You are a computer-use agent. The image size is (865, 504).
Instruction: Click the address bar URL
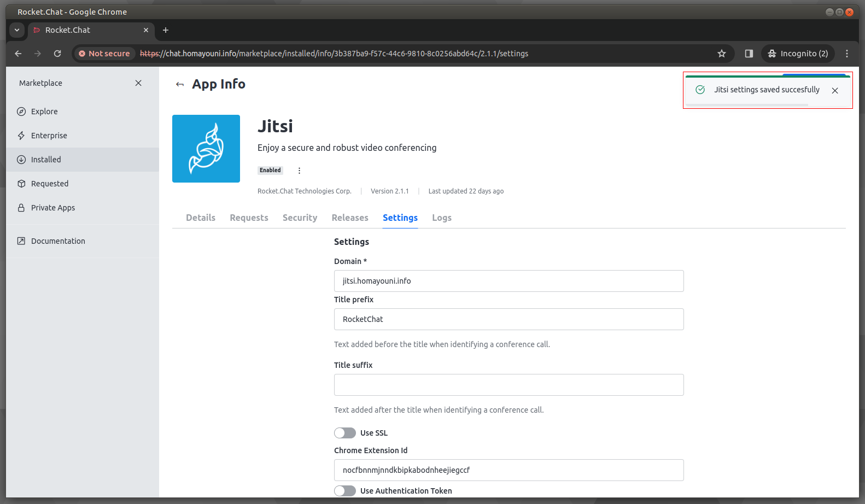(334, 54)
